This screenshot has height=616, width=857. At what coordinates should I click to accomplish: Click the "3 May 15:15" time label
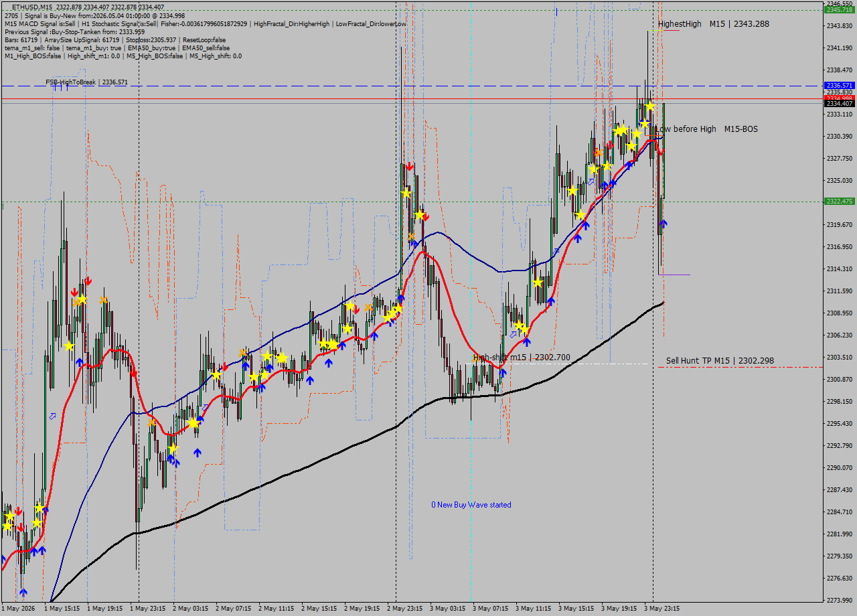[576, 609]
